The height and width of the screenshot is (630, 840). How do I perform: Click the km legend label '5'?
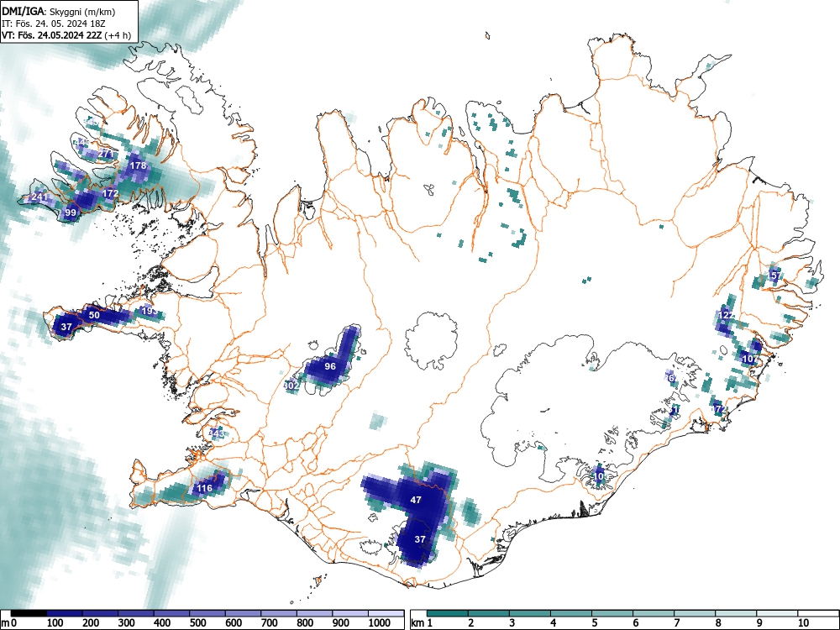tap(594, 623)
